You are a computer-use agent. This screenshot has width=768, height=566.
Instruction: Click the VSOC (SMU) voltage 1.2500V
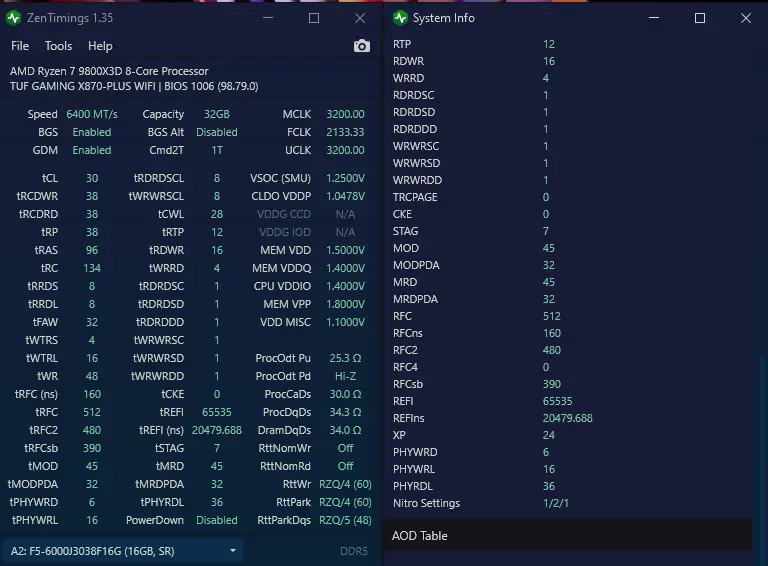(345, 178)
